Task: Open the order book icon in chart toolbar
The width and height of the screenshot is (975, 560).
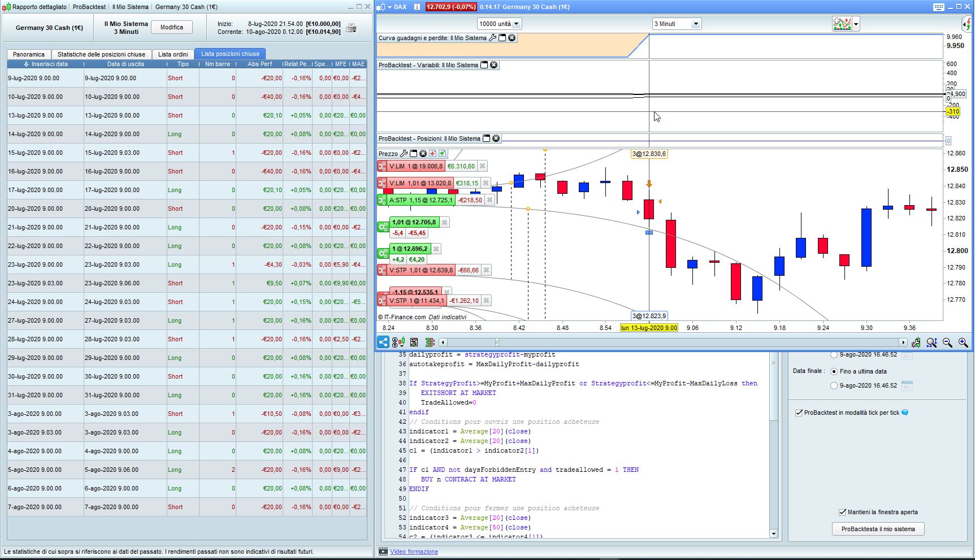Action: (430, 342)
